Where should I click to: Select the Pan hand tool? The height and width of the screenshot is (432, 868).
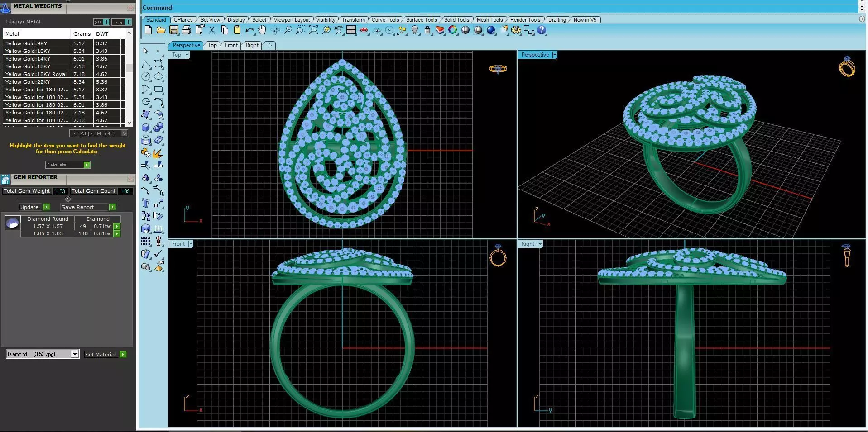pos(262,30)
